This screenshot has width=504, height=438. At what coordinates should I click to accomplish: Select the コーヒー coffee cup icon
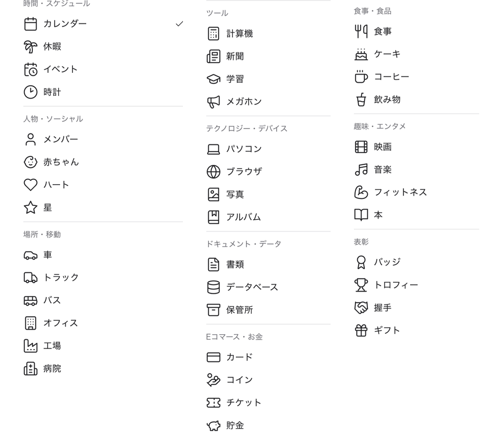pos(361,77)
